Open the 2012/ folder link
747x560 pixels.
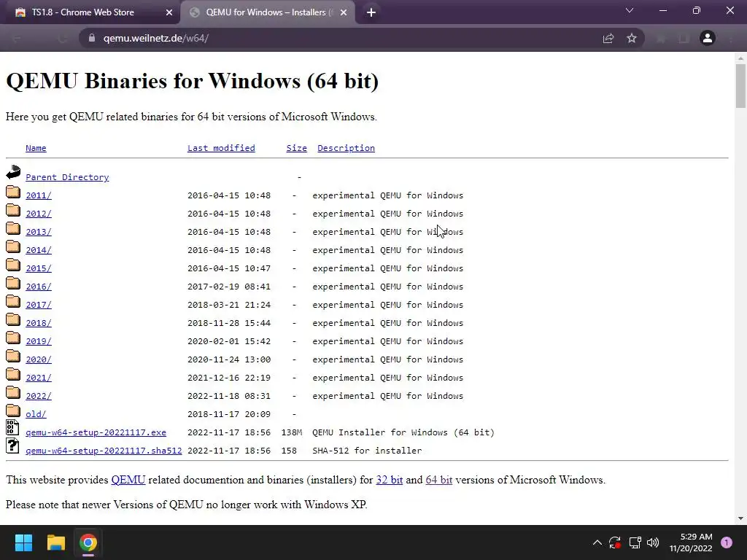(39, 214)
